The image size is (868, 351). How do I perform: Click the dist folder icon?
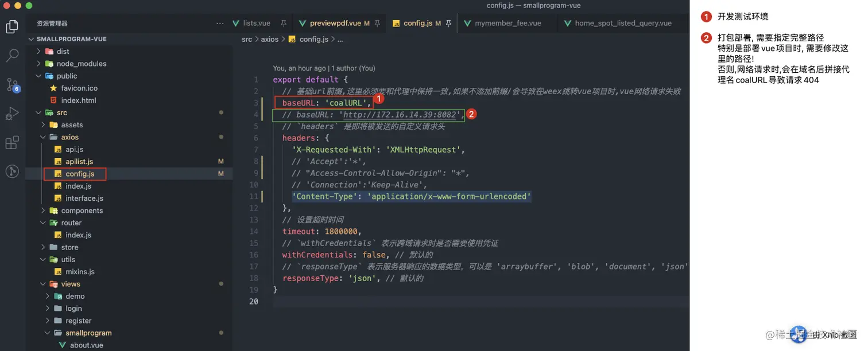click(x=49, y=52)
